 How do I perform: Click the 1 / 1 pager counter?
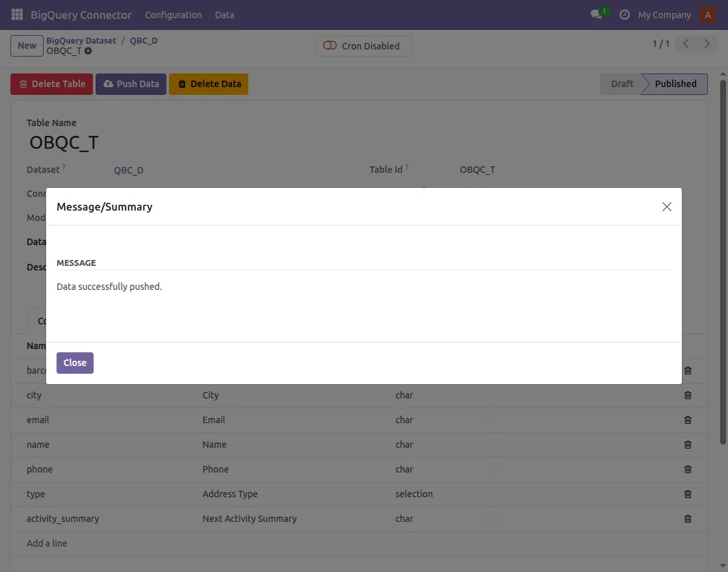click(660, 44)
